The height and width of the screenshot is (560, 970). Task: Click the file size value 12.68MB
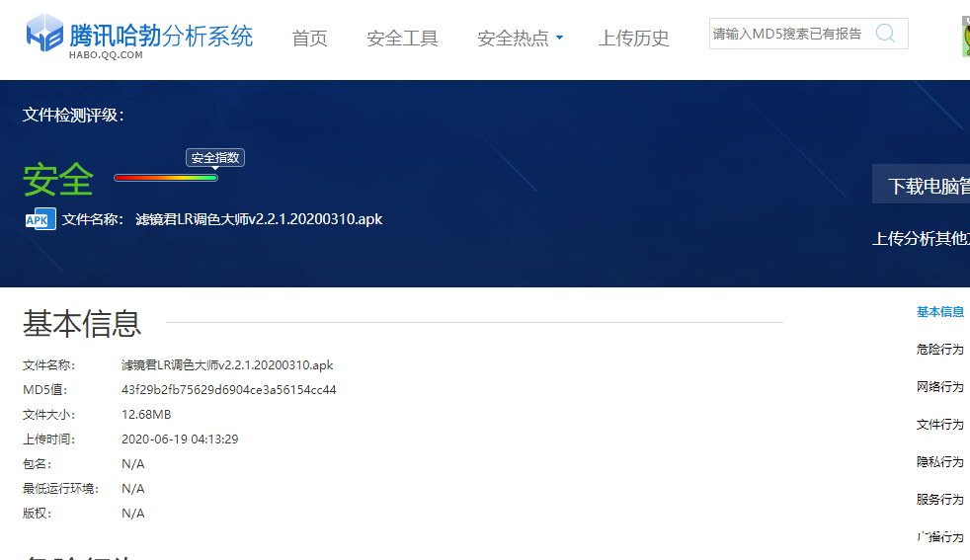point(146,415)
